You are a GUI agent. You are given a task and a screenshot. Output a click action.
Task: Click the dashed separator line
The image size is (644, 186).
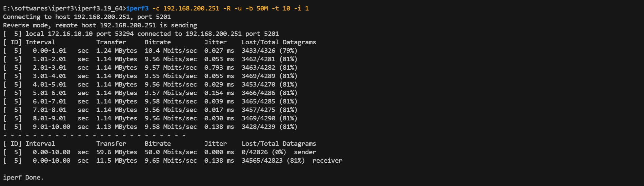tap(94, 135)
